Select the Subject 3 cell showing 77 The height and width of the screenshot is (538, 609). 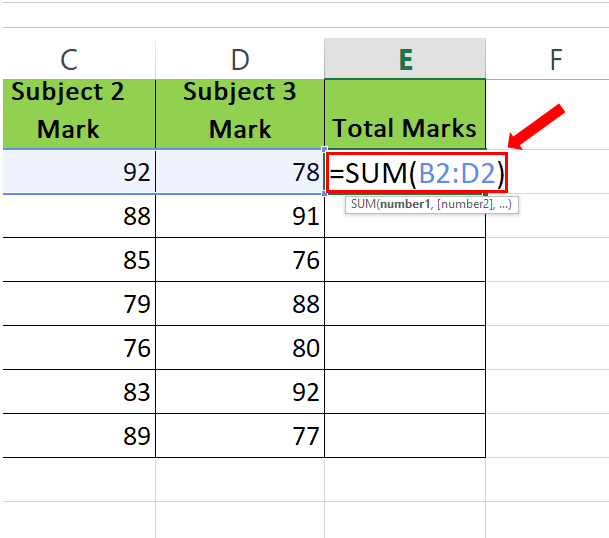tap(240, 435)
